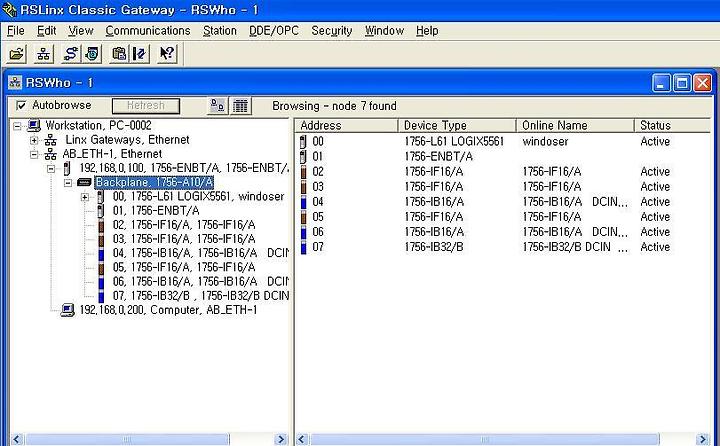720x446 pixels.
Task: Click the Open Project toolbar icon
Action: (x=17, y=54)
